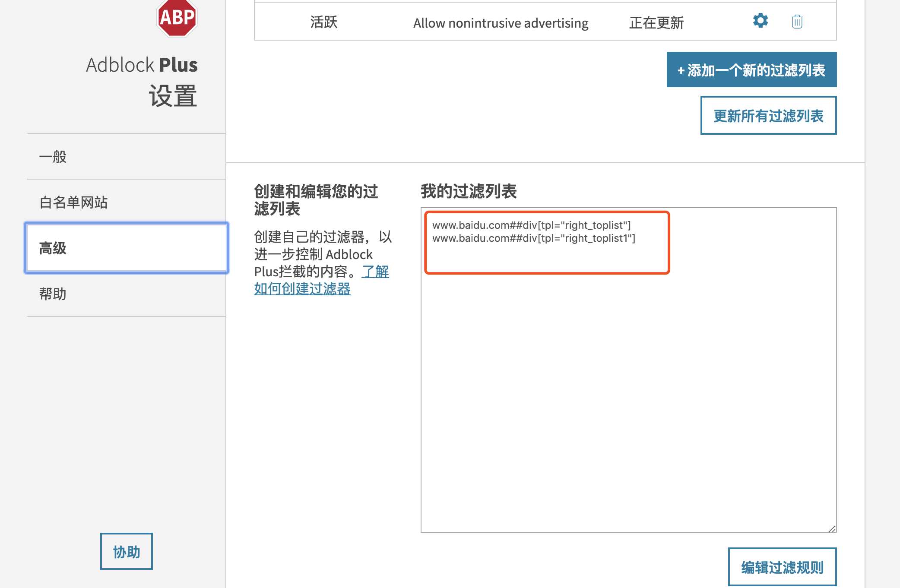The height and width of the screenshot is (588, 900).
Task: Click update all filter lists button
Action: pyautogui.click(x=768, y=115)
